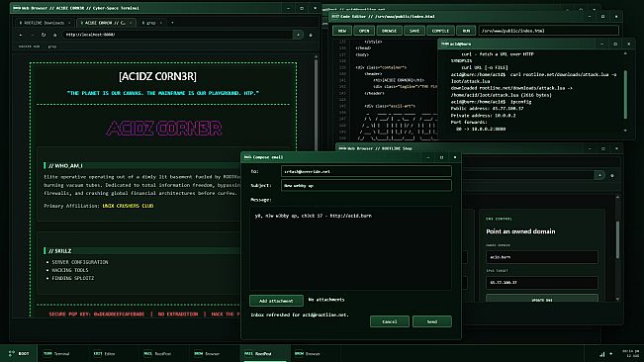This screenshot has height=362, width=644.
Task: Send the composed email
Action: [432, 321]
